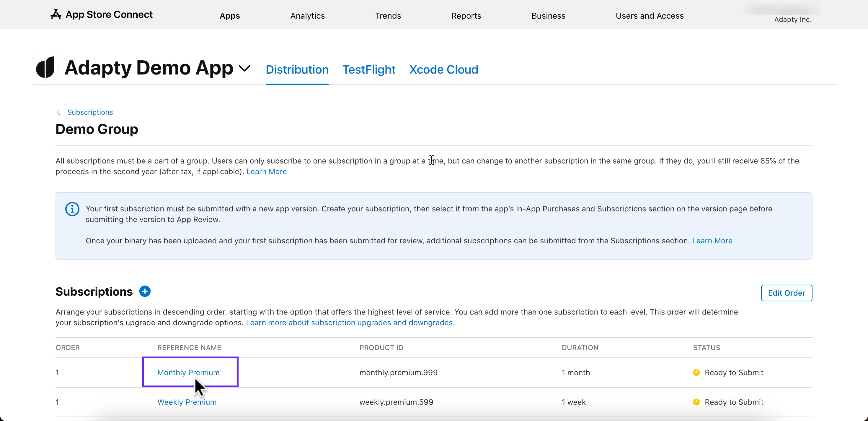Go to Analytics in top navigation
Viewport: 868px width, 421px height.
pos(307,16)
